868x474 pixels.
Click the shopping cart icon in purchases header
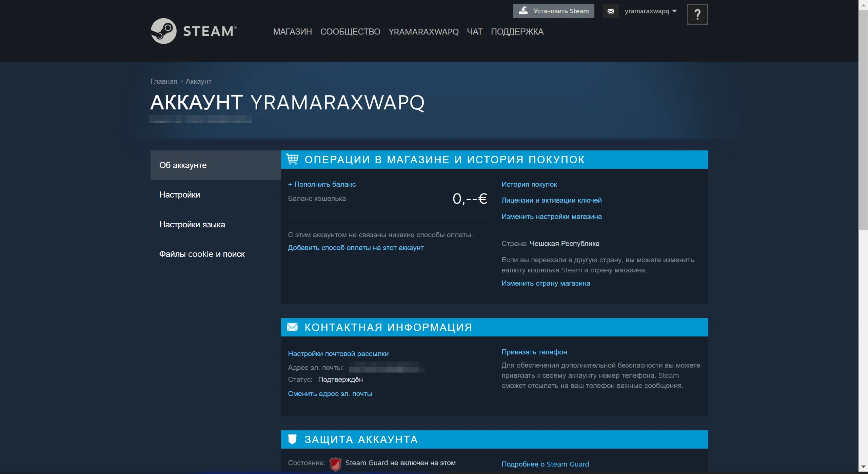click(292, 159)
